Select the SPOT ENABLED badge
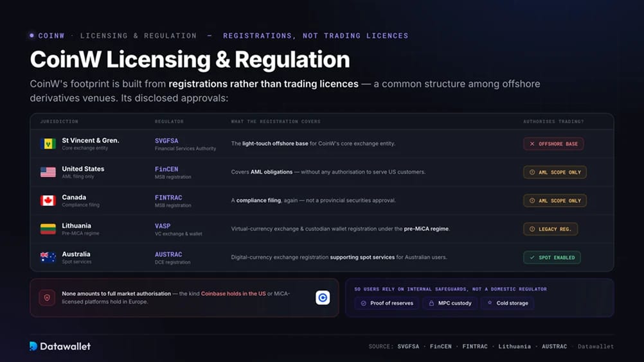This screenshot has height=362, width=644. (x=552, y=257)
